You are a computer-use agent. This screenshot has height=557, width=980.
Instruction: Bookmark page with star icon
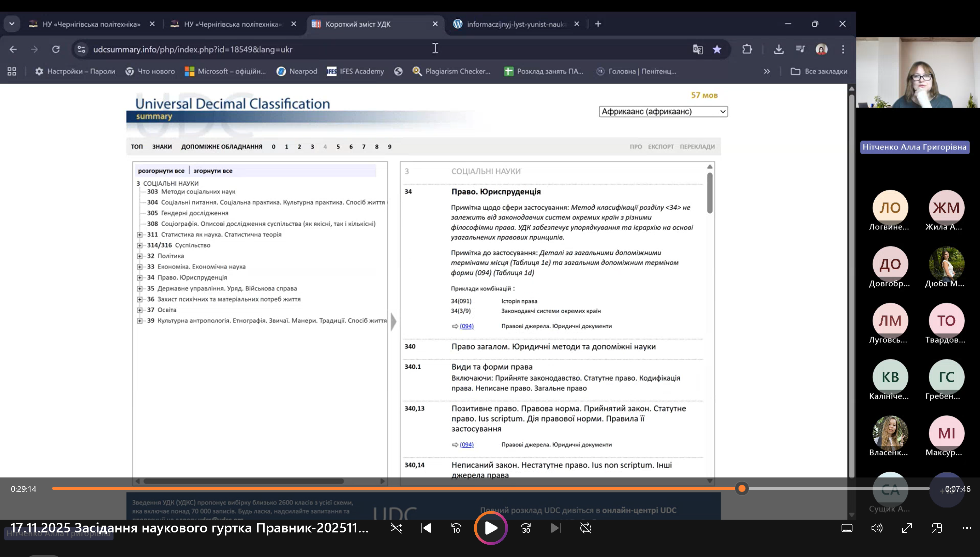(717, 49)
